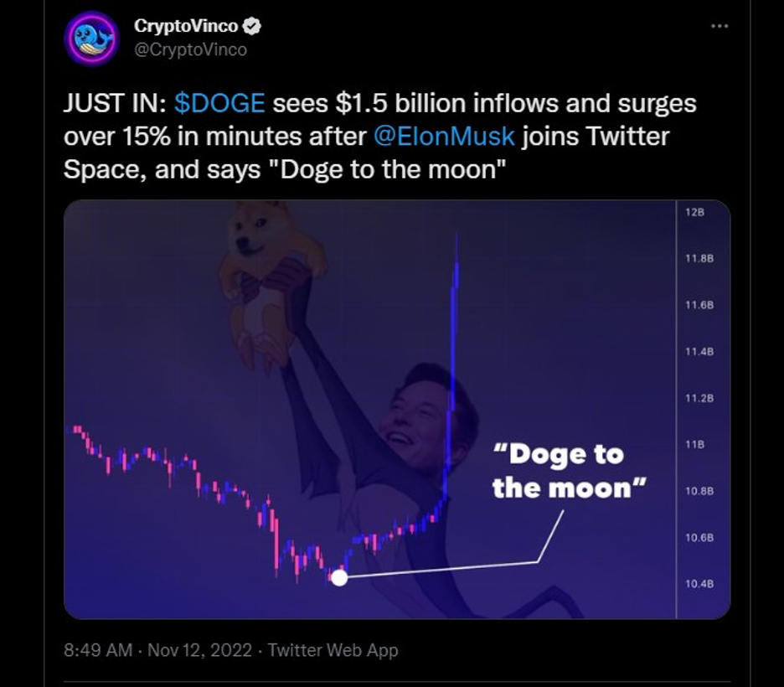Click the white dot marker on chart
Image resolution: width=784 pixels, height=687 pixels.
339,577
